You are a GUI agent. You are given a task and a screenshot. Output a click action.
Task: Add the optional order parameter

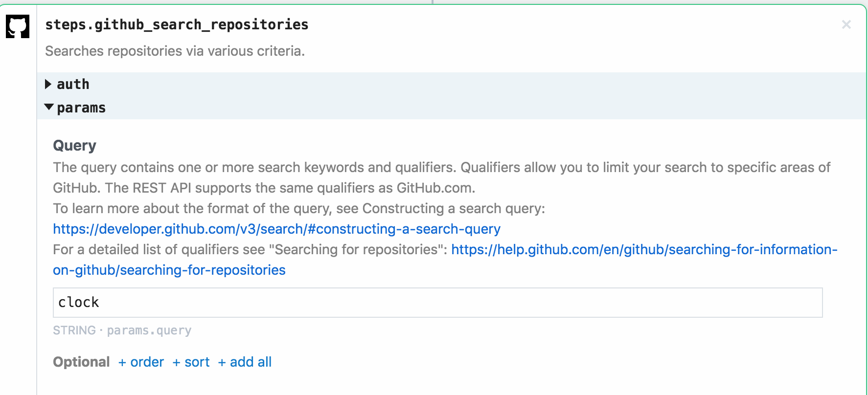tap(141, 362)
